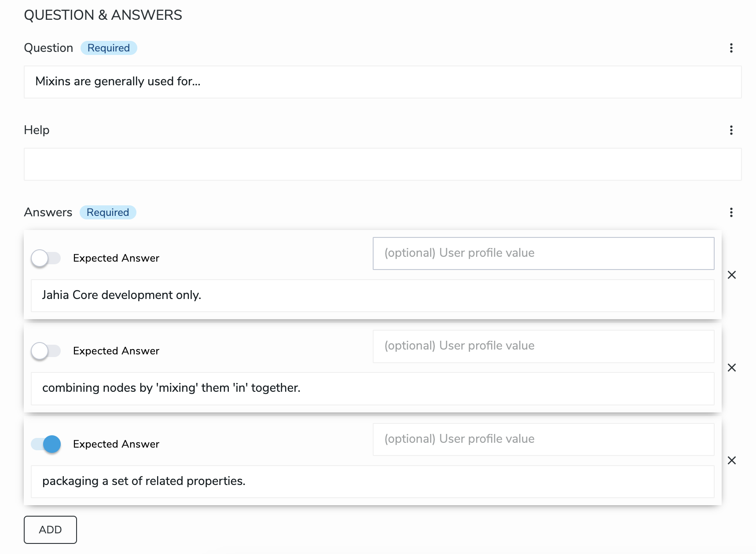Disable Expected Answer for packaging properties answer

46,444
